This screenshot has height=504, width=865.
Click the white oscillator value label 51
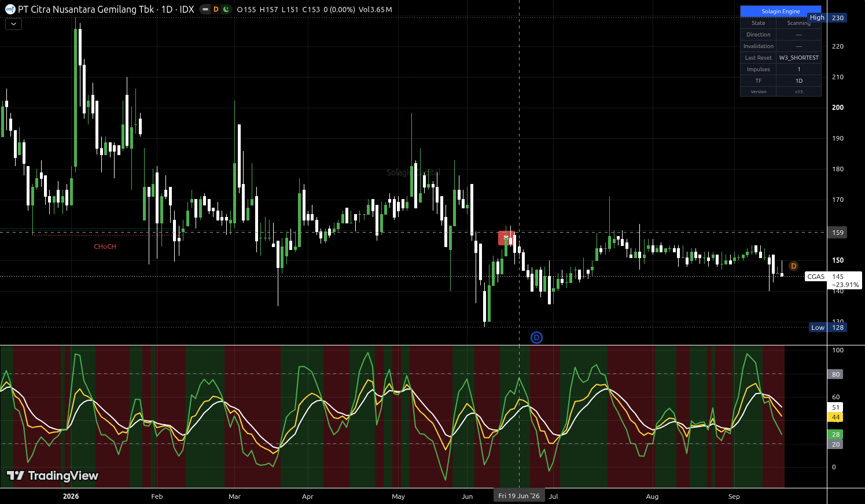coord(835,407)
